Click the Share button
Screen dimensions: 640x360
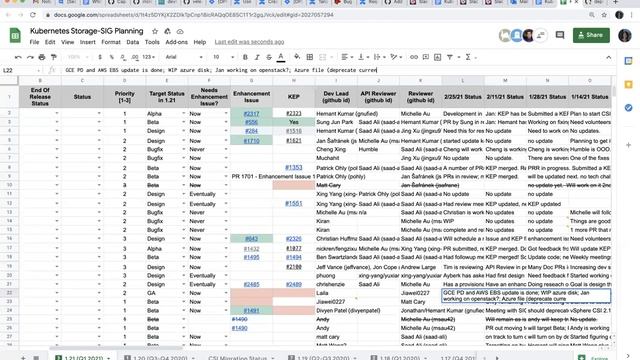(x=591, y=35)
